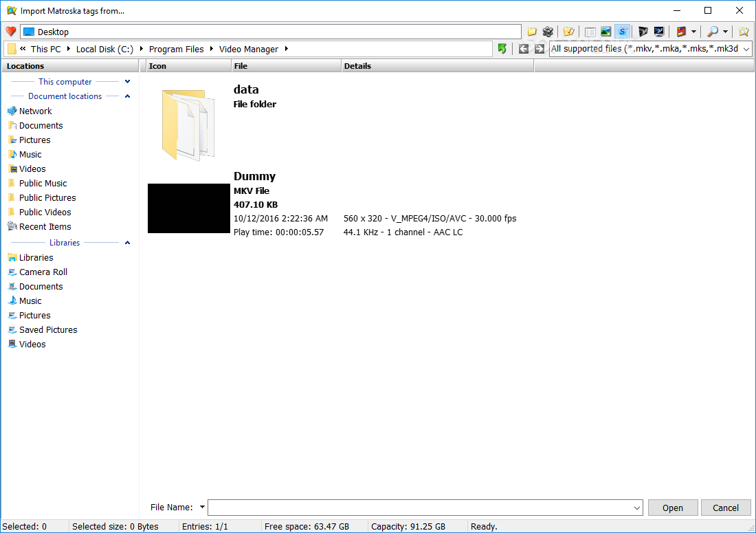Switch to landscape thumbnail view icon
The width and height of the screenshot is (756, 533).
606,32
